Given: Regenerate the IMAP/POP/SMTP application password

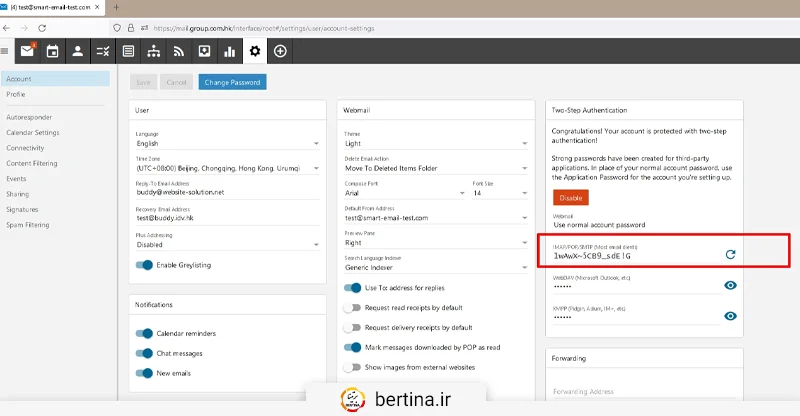Looking at the screenshot, I should pos(730,255).
